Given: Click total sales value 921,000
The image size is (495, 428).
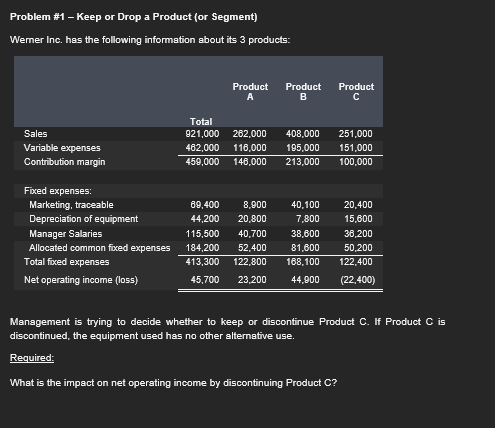Looking at the screenshot, I should click(x=202, y=134).
